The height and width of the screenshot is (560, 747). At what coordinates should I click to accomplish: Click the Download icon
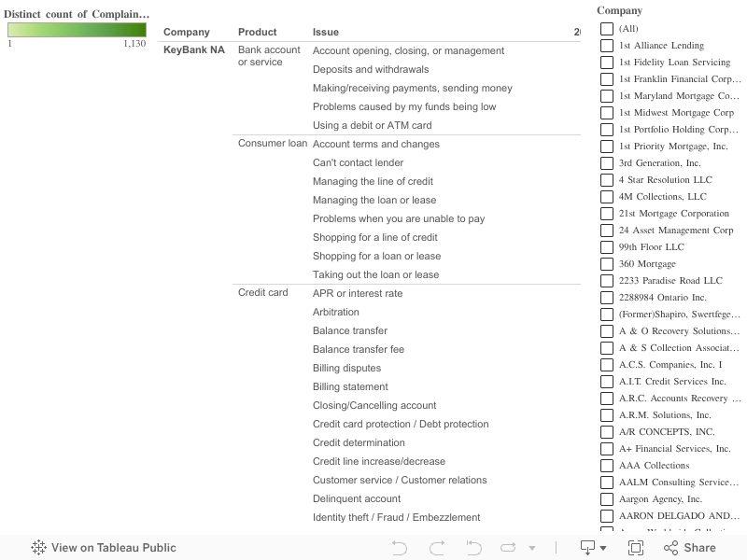pyautogui.click(x=588, y=548)
